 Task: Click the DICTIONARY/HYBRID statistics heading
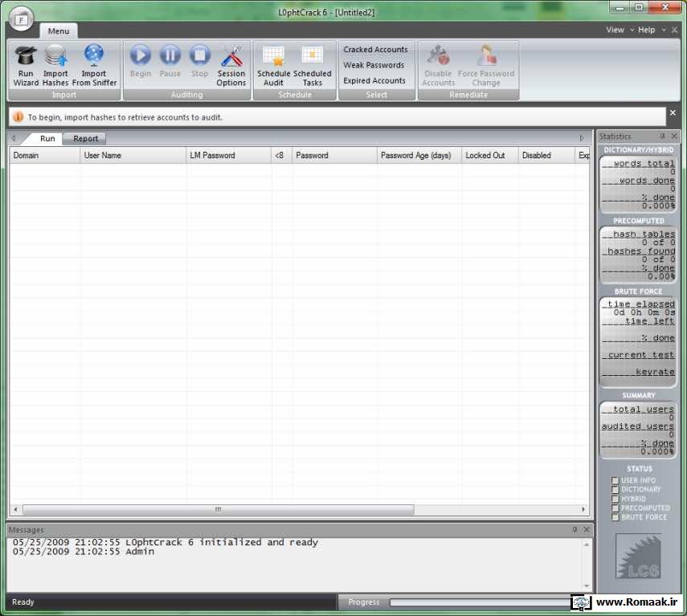point(638,149)
